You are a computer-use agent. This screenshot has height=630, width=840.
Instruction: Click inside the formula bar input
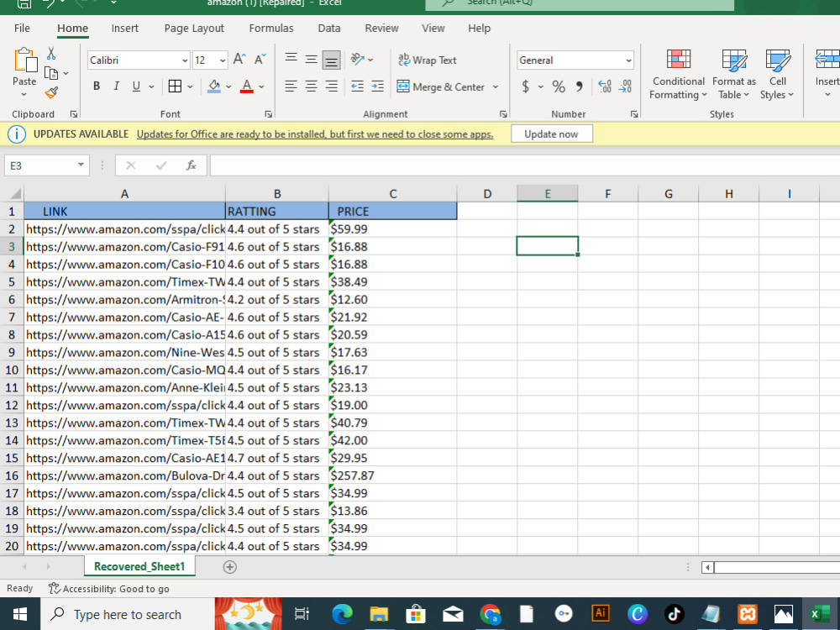coord(525,165)
